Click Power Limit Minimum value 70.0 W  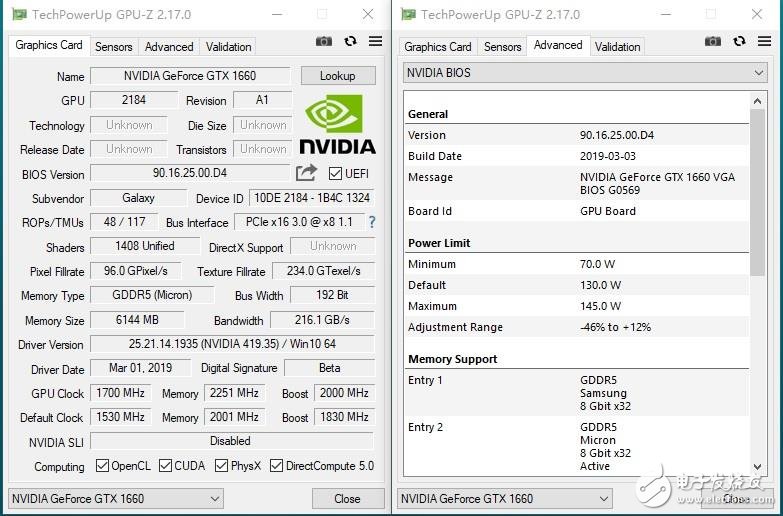click(x=597, y=264)
